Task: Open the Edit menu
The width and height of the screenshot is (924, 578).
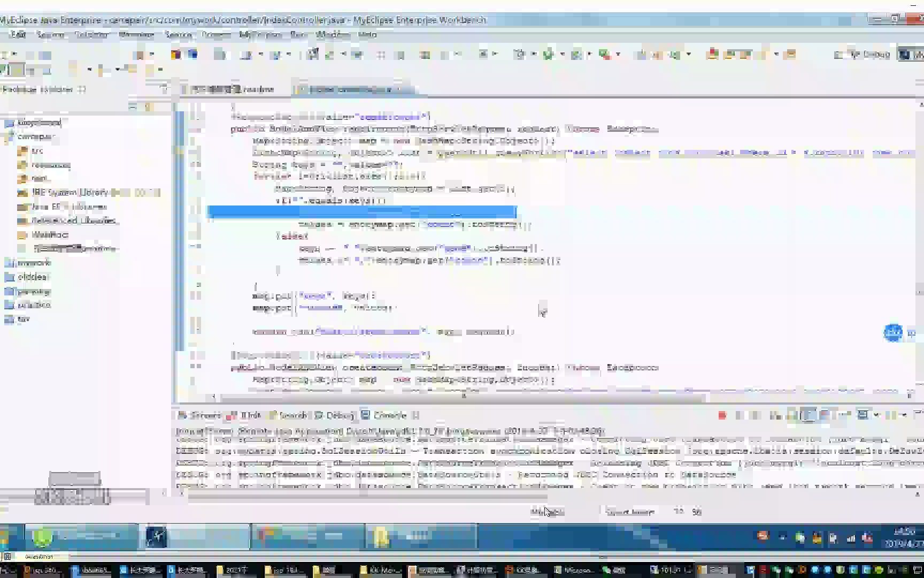Action: (x=18, y=34)
